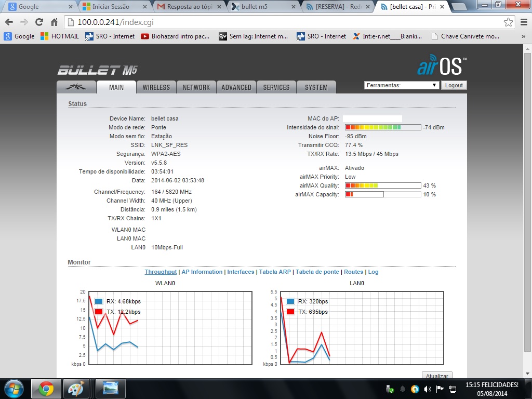Open the Tabela de ponte link

pyautogui.click(x=317, y=272)
